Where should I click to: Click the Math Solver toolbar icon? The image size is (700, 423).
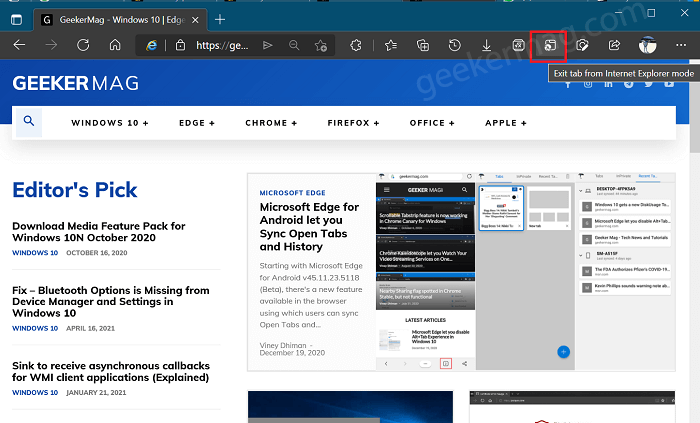click(x=518, y=45)
